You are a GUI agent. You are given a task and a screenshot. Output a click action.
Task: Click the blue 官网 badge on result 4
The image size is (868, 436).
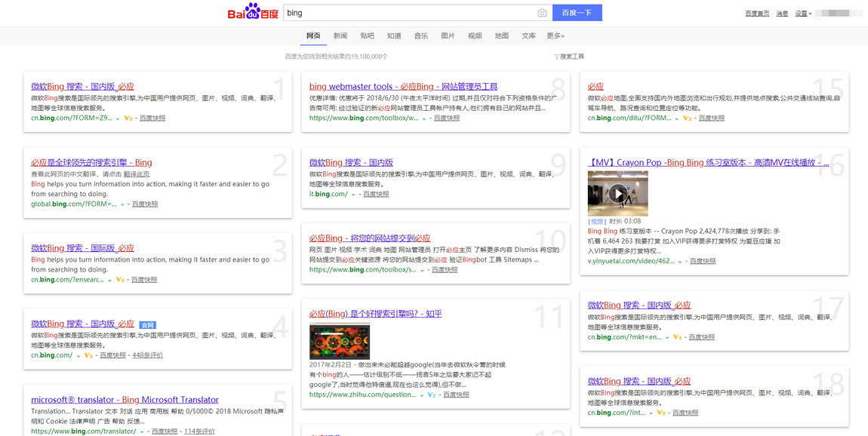(x=148, y=325)
